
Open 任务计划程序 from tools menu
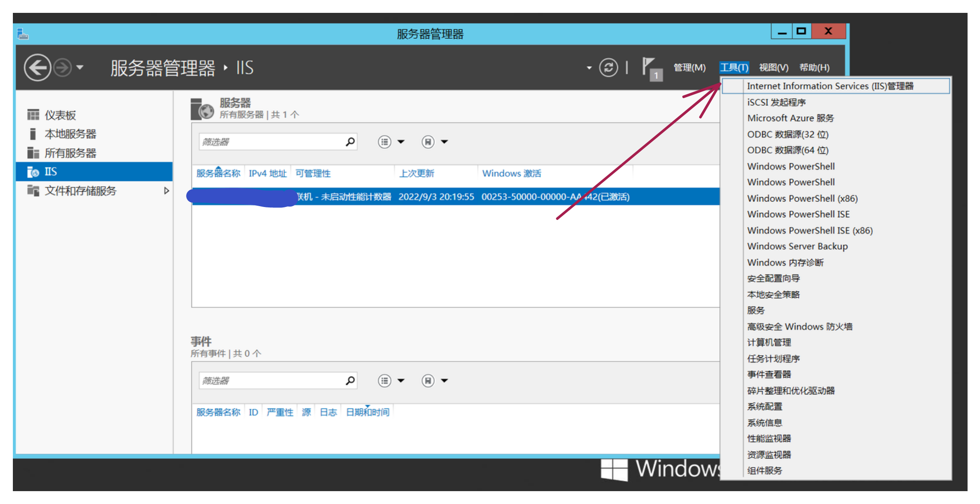click(x=773, y=359)
